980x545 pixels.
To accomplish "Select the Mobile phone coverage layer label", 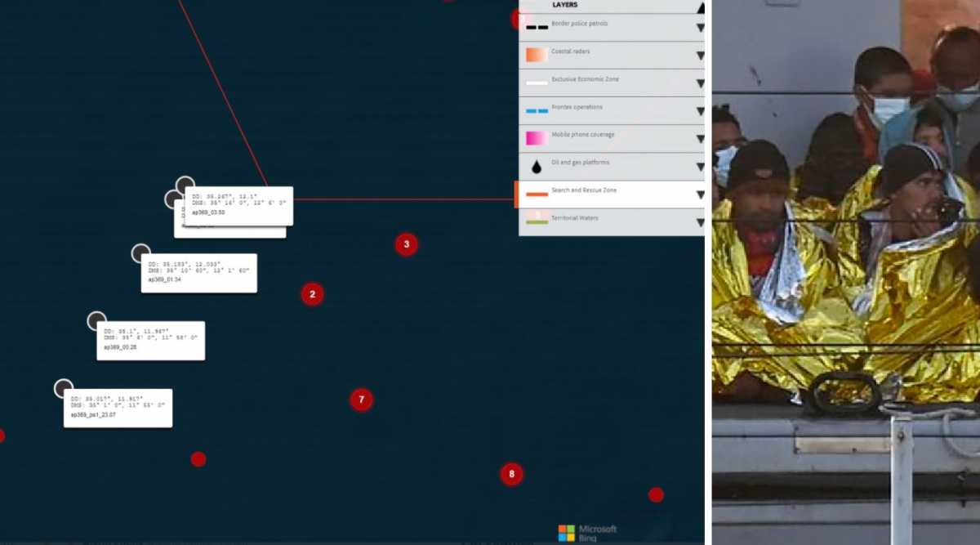I will (x=582, y=135).
